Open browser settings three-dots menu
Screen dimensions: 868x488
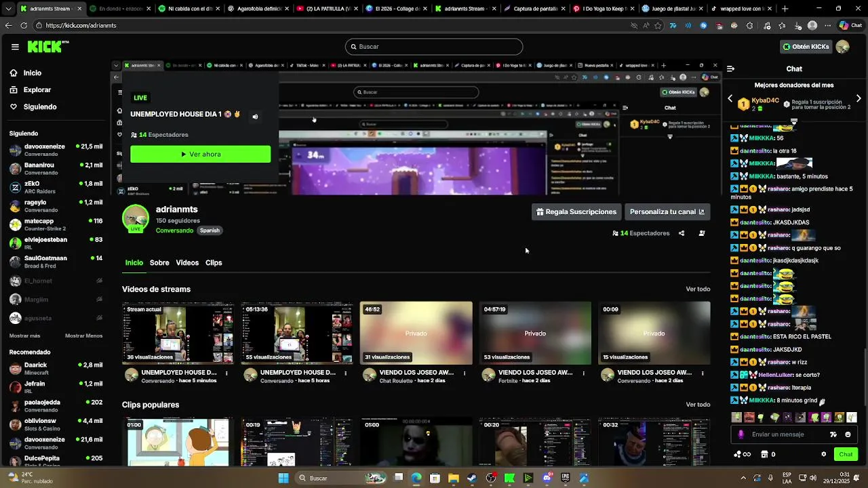828,25
